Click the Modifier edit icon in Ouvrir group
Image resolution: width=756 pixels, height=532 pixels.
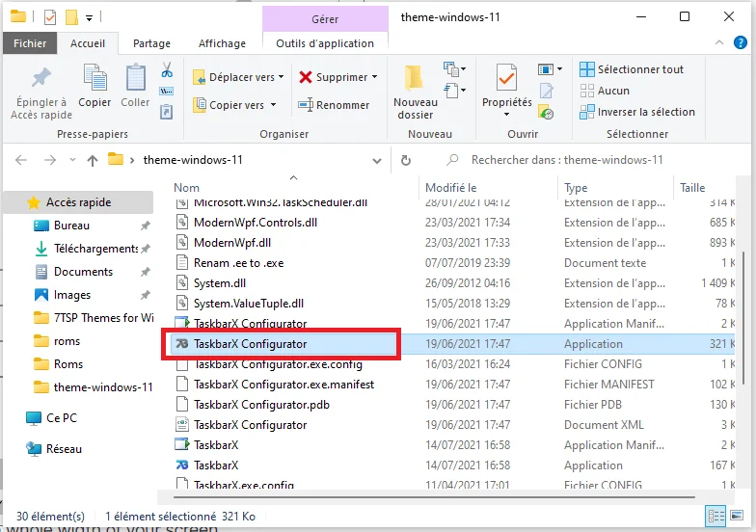(x=546, y=91)
